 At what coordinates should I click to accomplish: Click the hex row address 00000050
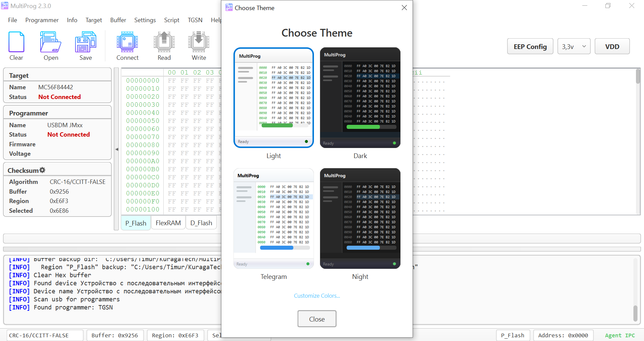[x=143, y=121]
